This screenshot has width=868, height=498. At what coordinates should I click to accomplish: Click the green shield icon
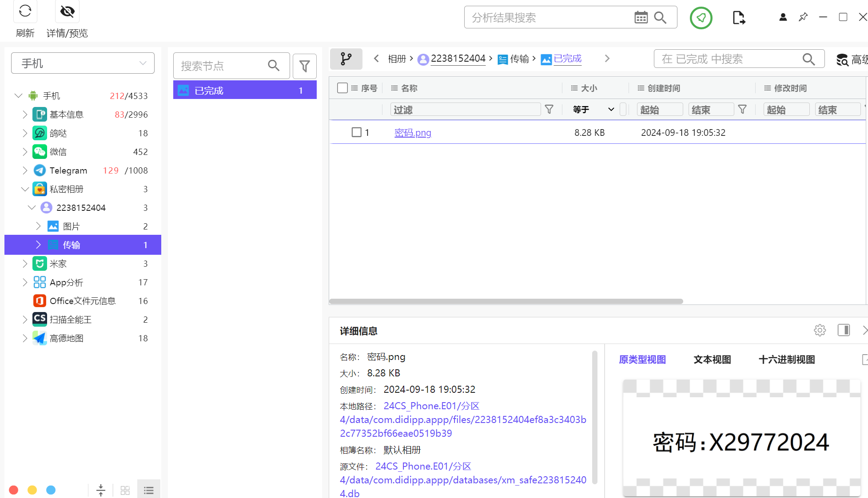(x=701, y=18)
